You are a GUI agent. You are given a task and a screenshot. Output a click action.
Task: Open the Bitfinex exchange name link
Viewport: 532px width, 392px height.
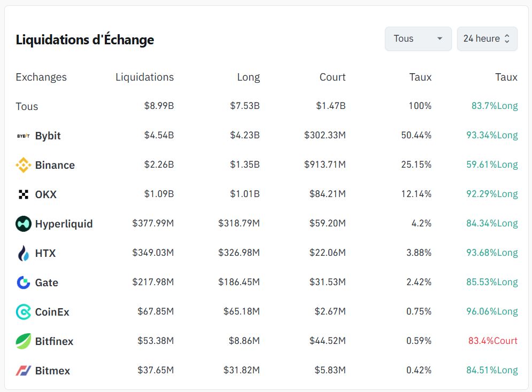pos(54,342)
